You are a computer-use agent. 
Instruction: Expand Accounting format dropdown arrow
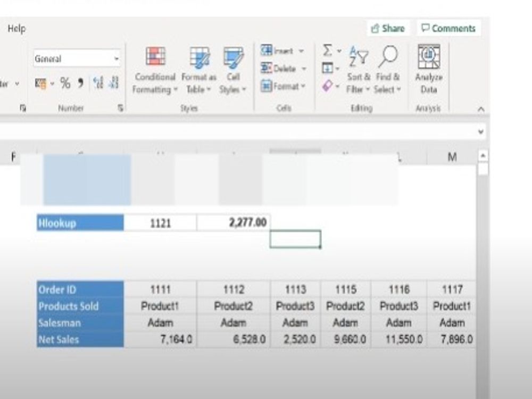52,84
